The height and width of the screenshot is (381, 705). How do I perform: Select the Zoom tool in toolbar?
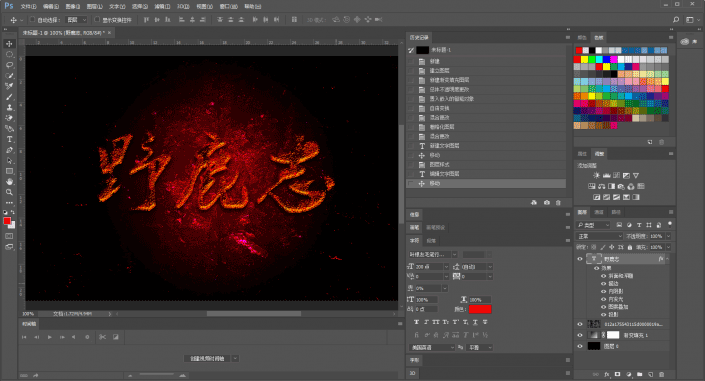coord(9,192)
